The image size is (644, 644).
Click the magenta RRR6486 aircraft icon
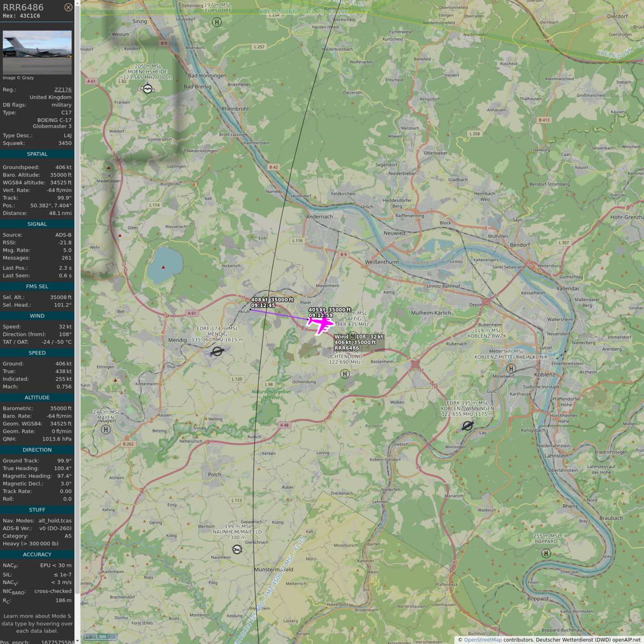coord(321,323)
